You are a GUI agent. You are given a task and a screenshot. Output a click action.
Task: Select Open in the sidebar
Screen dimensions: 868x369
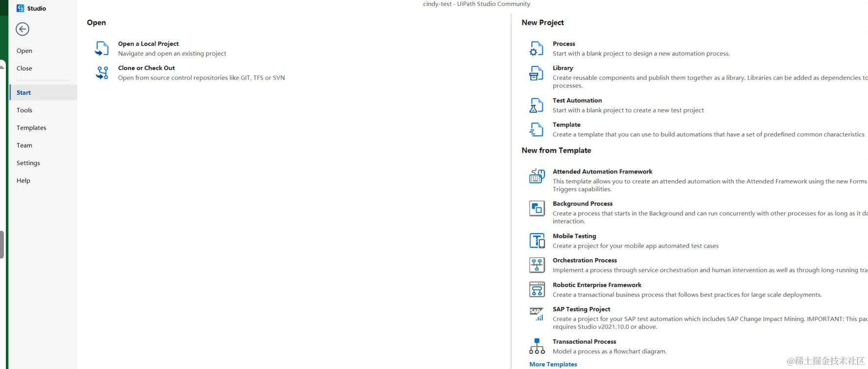[24, 51]
